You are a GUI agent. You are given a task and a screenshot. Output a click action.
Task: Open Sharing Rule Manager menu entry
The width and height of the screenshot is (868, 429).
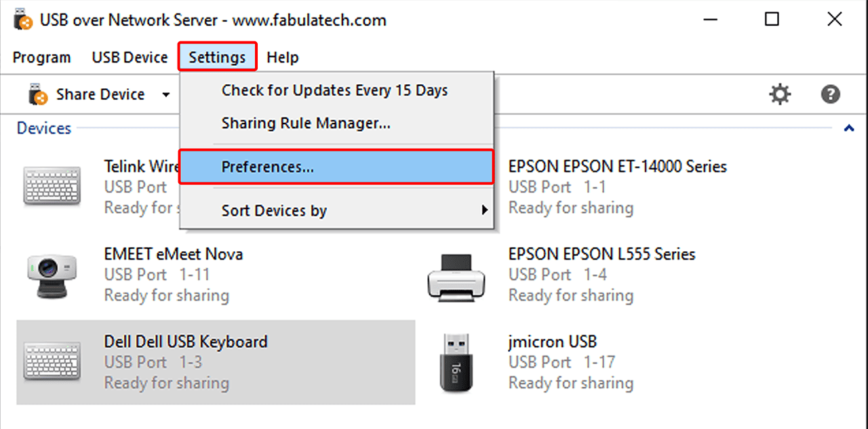[306, 124]
